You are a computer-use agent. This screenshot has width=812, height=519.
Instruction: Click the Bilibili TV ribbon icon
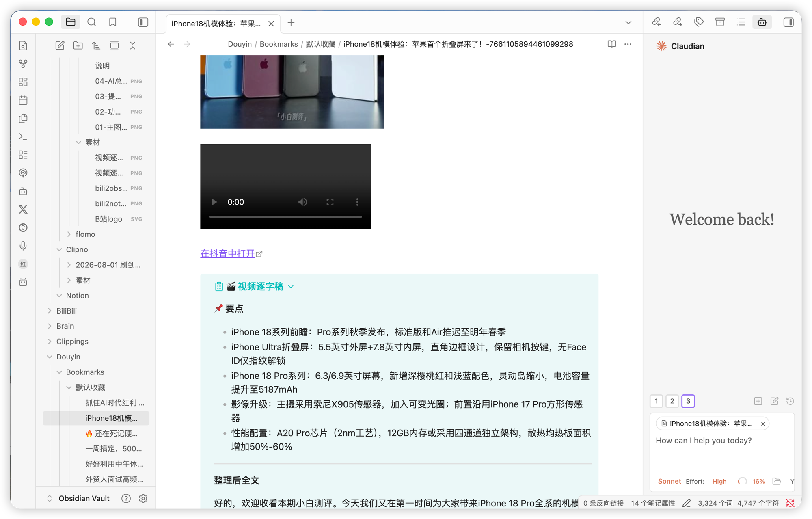(23, 282)
